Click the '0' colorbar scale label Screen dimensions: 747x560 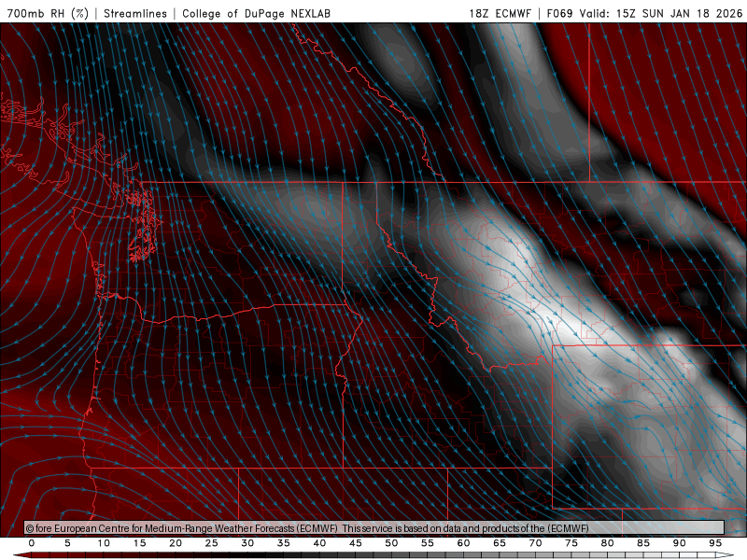click(32, 543)
